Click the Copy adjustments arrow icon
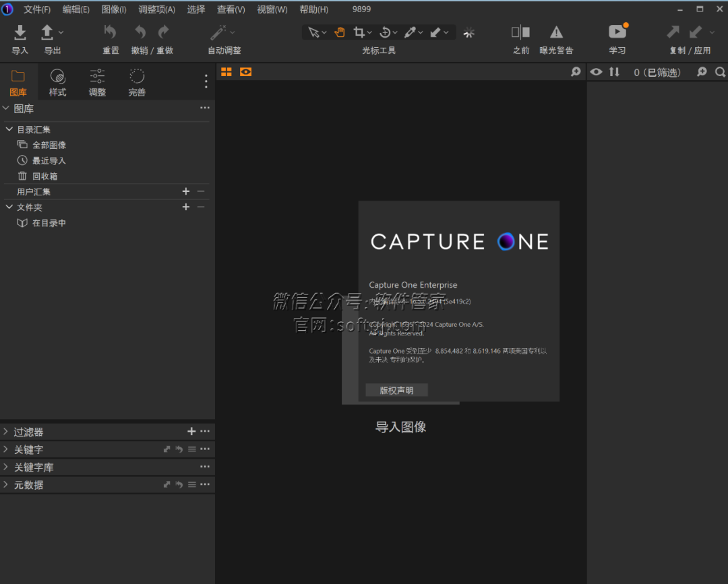The image size is (728, 584). (x=673, y=32)
